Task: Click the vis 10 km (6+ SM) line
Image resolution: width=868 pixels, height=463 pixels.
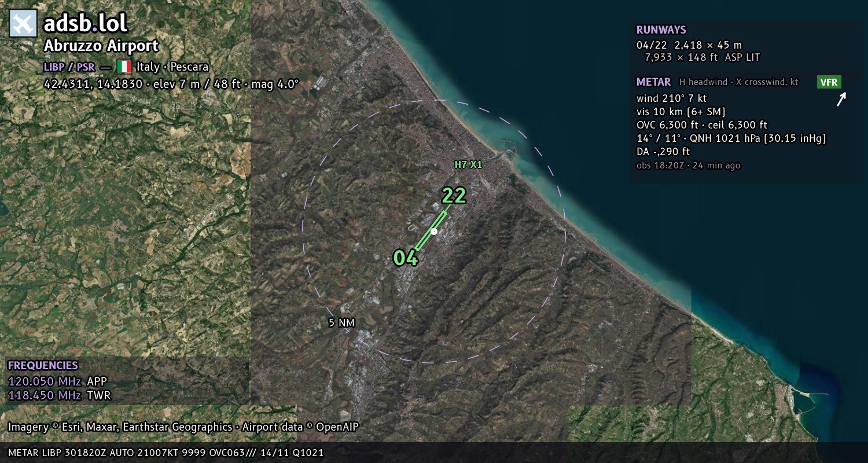Action: pos(681,112)
